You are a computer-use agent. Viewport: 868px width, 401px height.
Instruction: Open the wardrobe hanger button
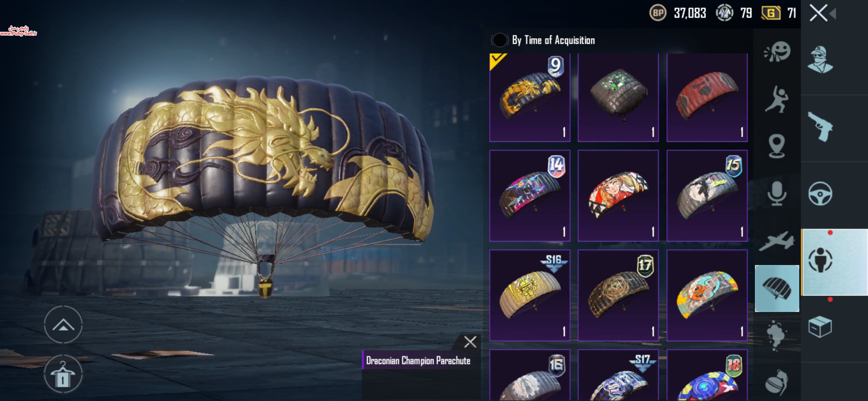point(63,374)
